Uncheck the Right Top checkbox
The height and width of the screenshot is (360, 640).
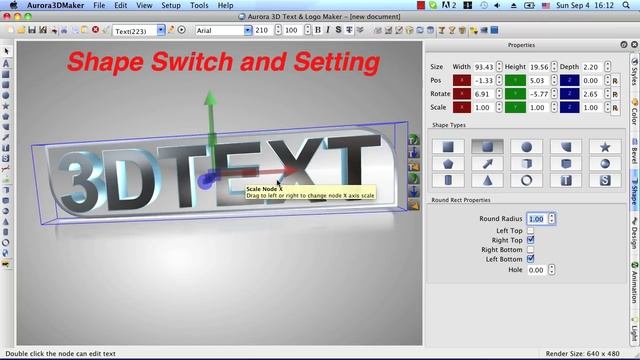click(531, 240)
